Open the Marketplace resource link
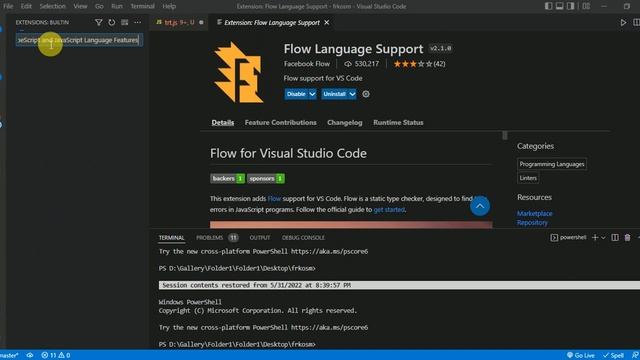The image size is (640, 360). tap(534, 213)
